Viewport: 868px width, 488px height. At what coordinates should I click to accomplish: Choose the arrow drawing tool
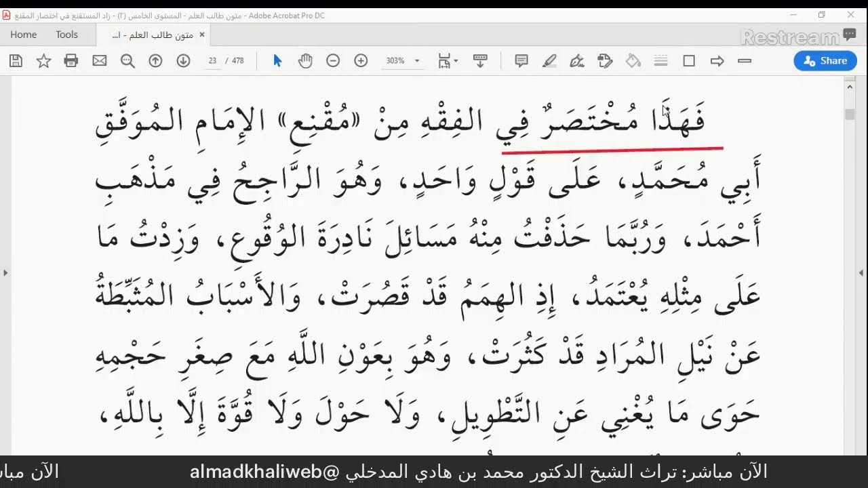pyautogui.click(x=717, y=61)
